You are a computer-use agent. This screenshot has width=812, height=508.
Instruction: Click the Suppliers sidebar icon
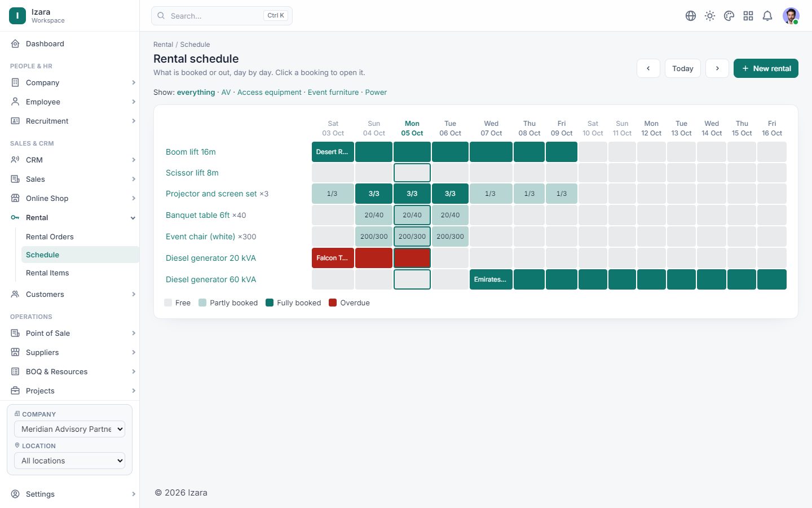[x=15, y=352]
